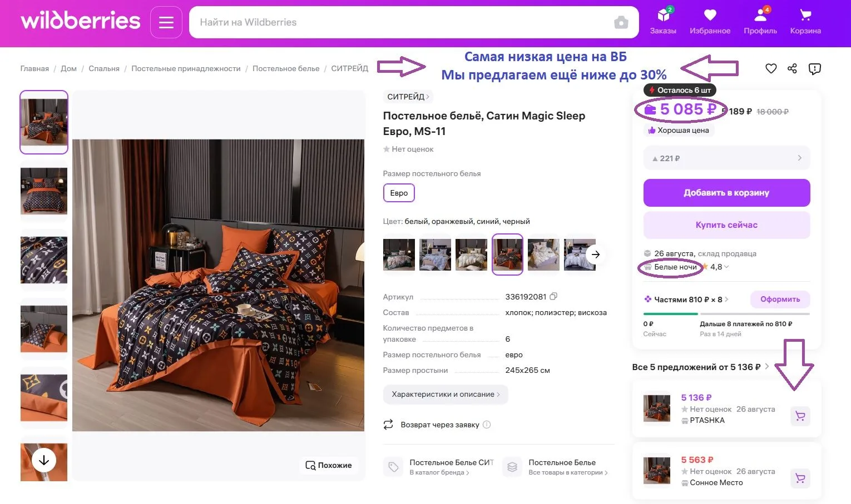Screen dimensions: 851x504
Task: Expand Характеристики и описание section
Action: pyautogui.click(x=445, y=395)
